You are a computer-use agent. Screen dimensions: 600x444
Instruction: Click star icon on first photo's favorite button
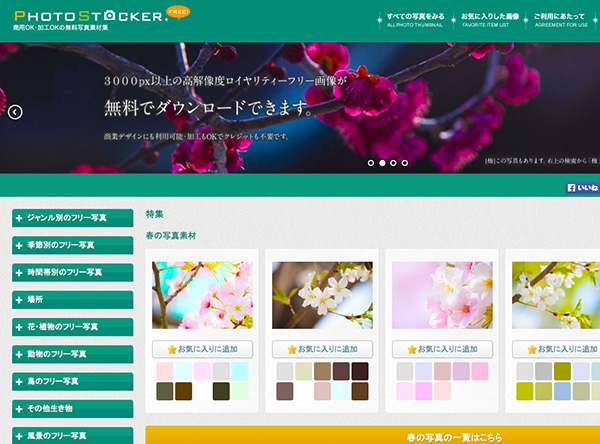[x=169, y=349]
